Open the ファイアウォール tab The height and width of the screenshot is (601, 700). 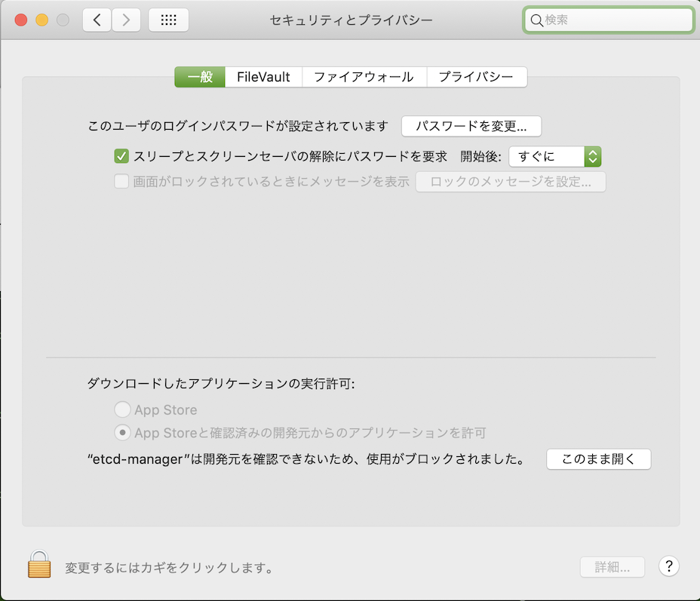(364, 76)
